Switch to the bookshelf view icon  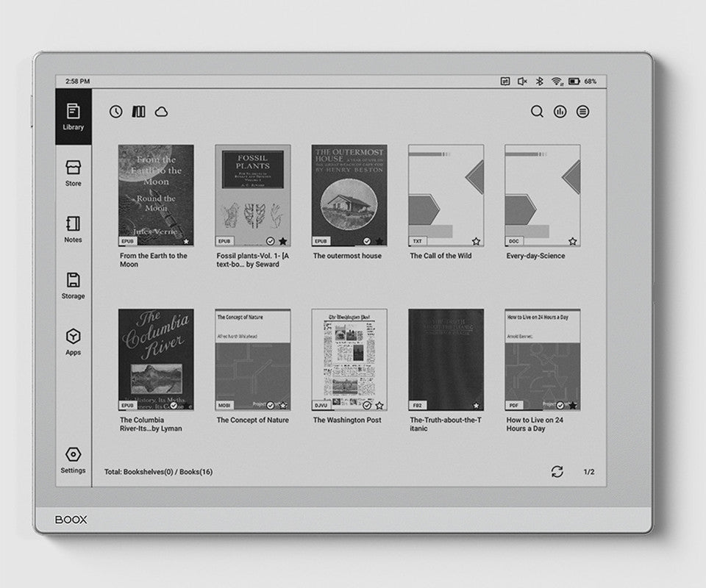coord(138,112)
